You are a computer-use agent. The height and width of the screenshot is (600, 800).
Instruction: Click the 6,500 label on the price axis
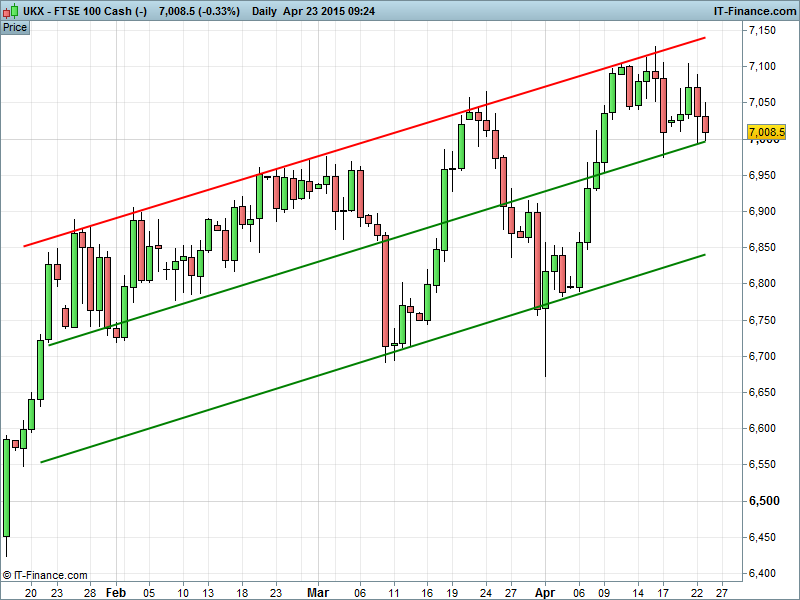pyautogui.click(x=763, y=501)
